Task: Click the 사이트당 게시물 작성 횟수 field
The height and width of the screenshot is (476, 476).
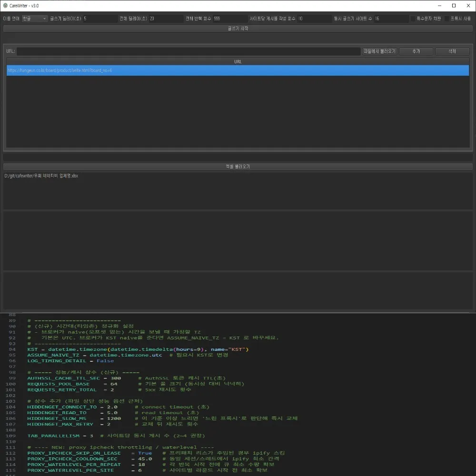Action: (315, 19)
